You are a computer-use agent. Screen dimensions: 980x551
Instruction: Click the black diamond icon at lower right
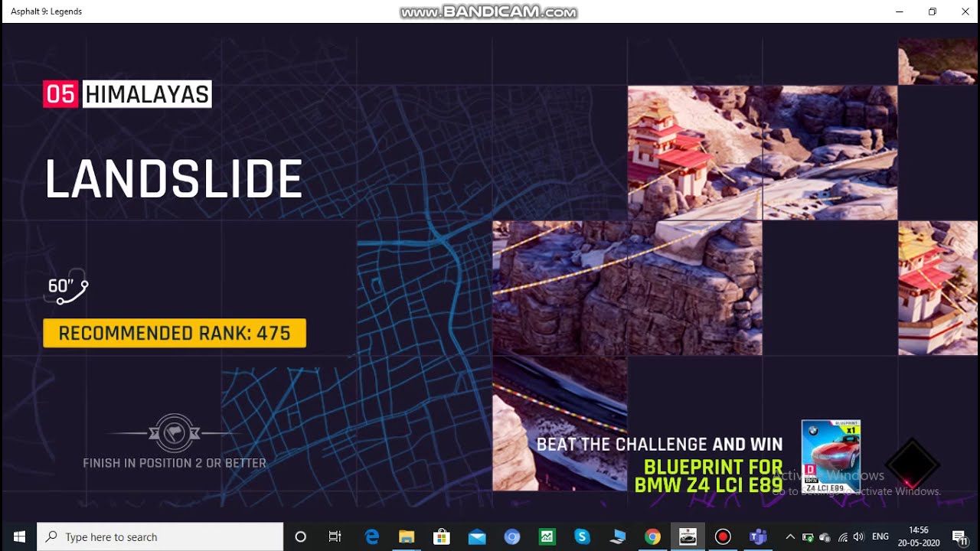(x=912, y=464)
